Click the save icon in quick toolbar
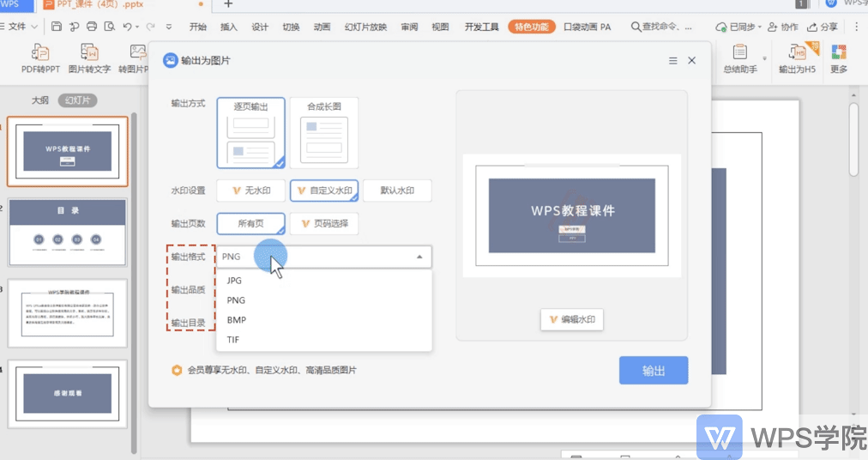 click(56, 26)
